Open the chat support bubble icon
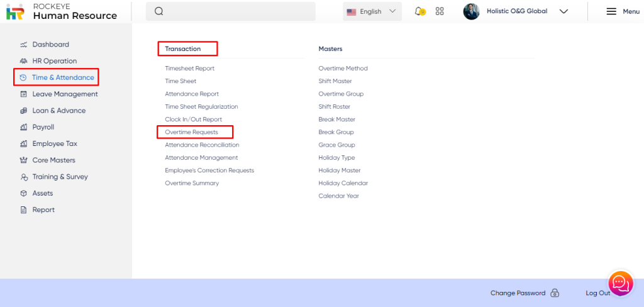 click(x=620, y=284)
